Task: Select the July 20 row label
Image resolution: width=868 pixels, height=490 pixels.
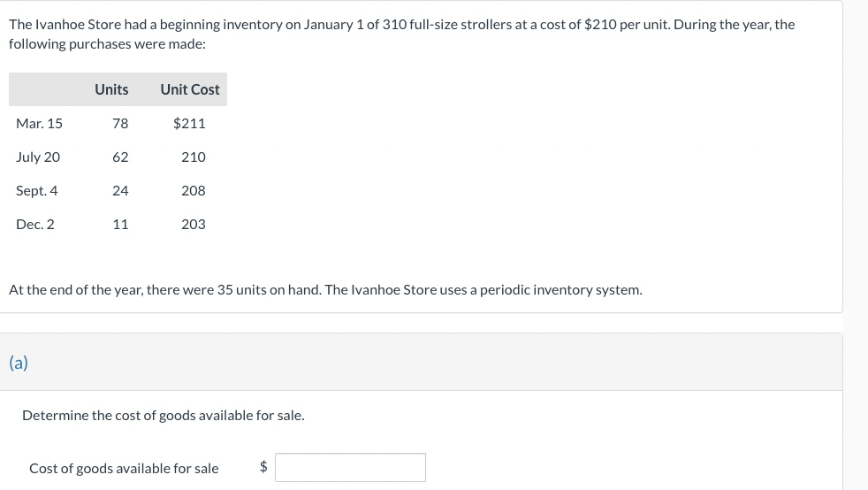Action: pyautogui.click(x=38, y=157)
